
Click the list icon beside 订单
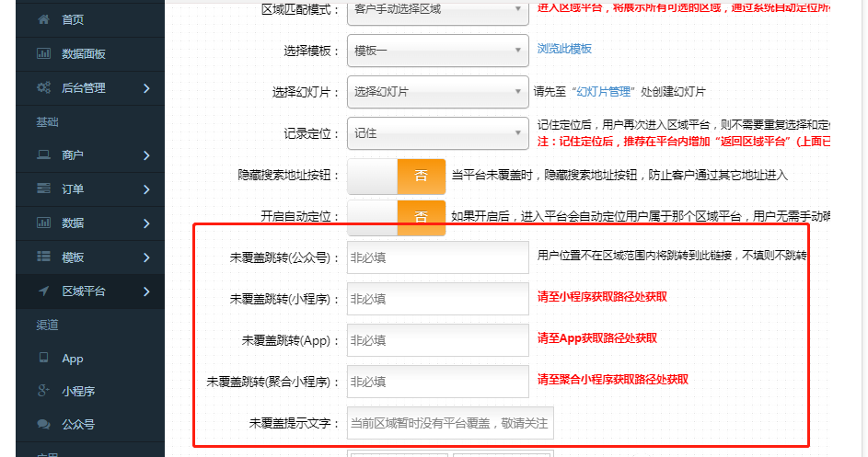coord(42,189)
